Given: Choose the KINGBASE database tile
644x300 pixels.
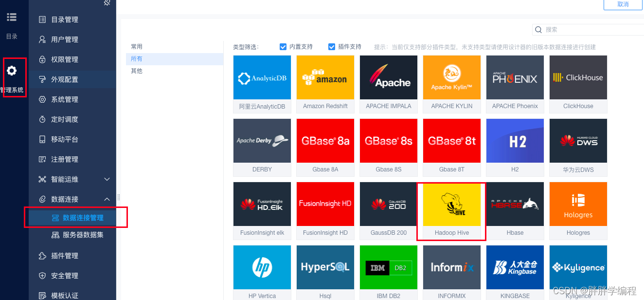Looking at the screenshot, I should point(515,273).
